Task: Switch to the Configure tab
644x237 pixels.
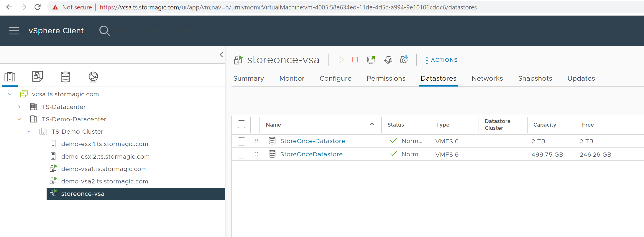Action: pos(336,78)
